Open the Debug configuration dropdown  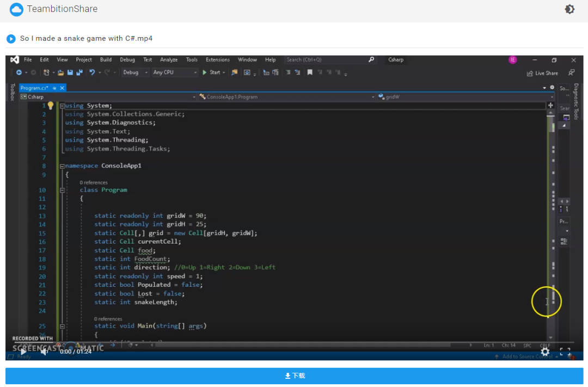click(135, 72)
